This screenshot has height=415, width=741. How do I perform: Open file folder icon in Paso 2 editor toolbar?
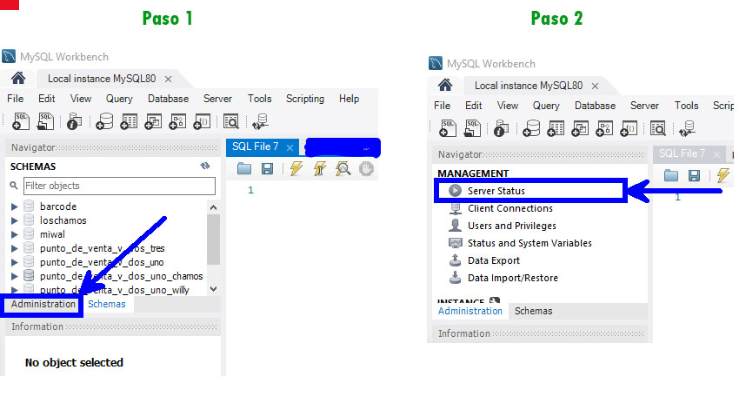(671, 176)
